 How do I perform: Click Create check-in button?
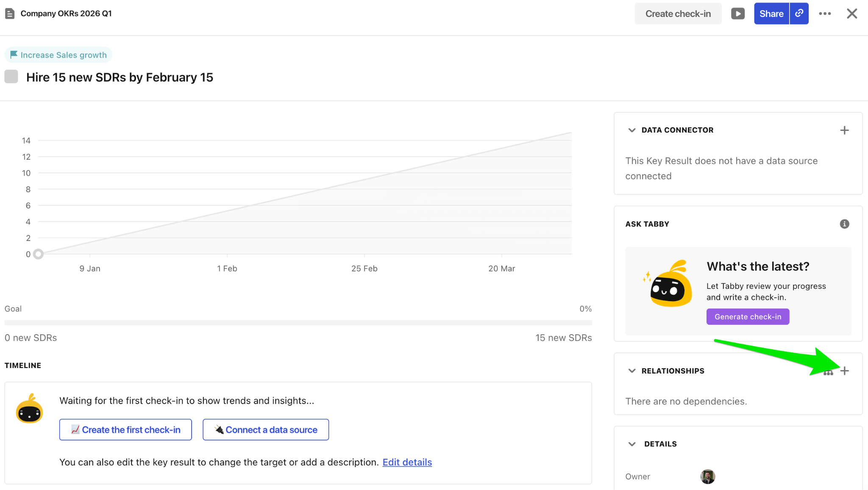point(678,14)
